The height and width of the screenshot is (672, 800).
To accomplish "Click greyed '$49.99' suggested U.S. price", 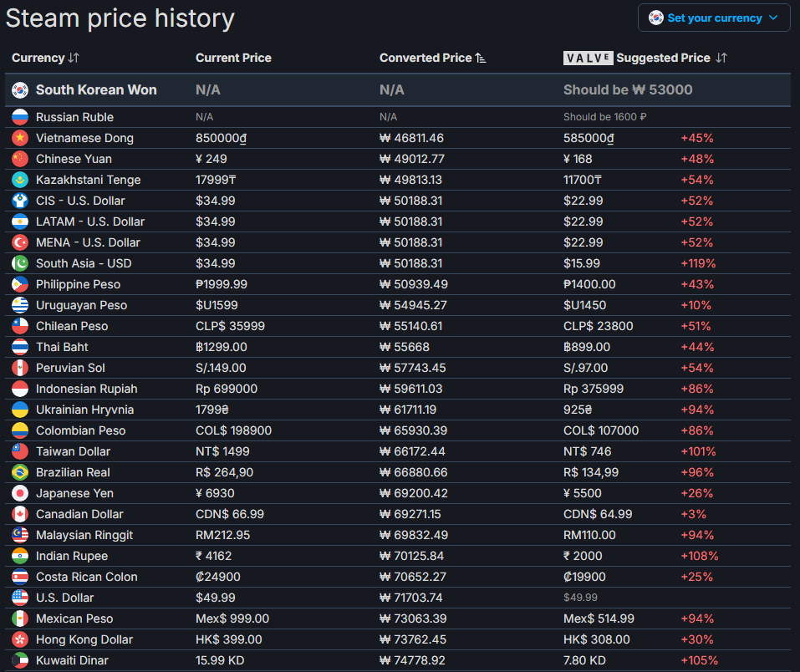I will tap(580, 598).
